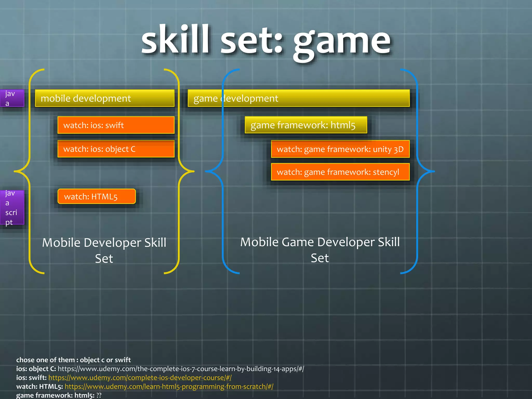Click the iOS Object C Udemy URL

(x=181, y=369)
